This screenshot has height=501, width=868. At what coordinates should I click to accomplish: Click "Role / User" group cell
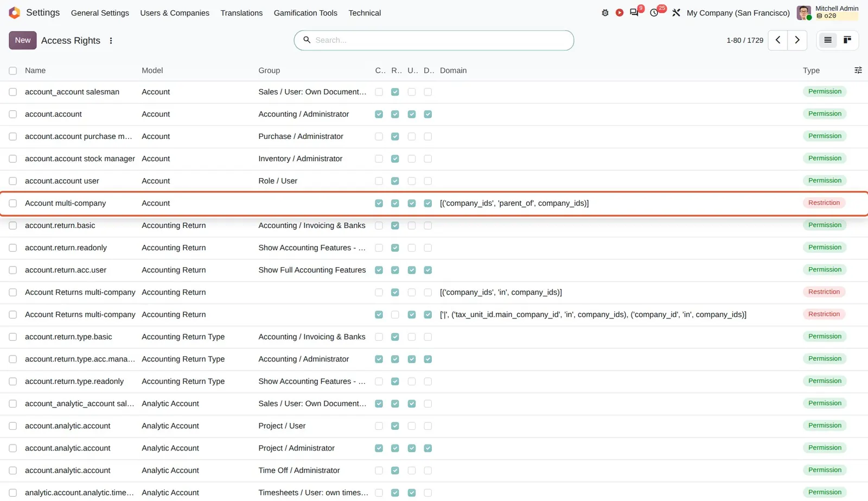(278, 181)
